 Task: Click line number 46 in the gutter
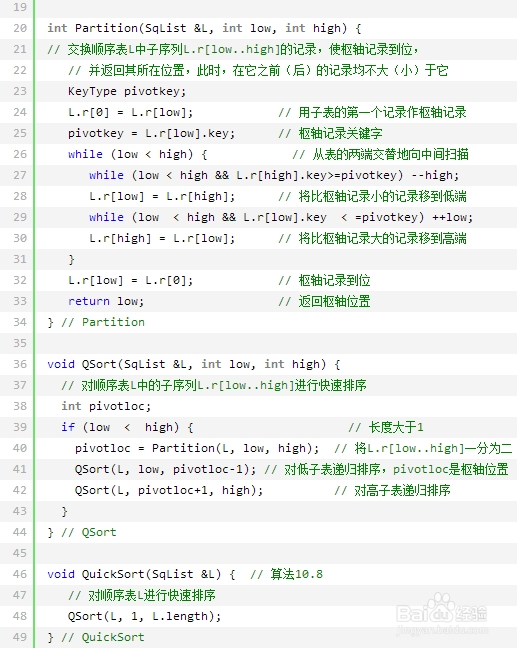[x=20, y=574]
